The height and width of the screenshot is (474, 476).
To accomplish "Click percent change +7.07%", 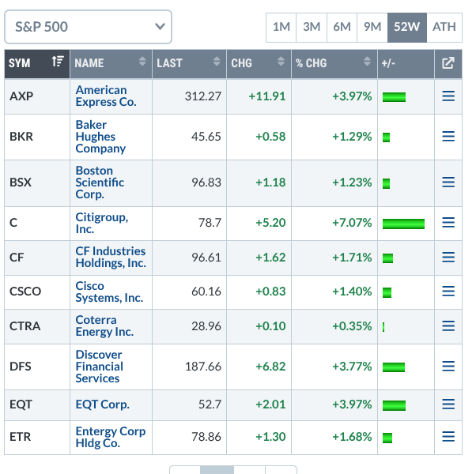I will 352,223.
